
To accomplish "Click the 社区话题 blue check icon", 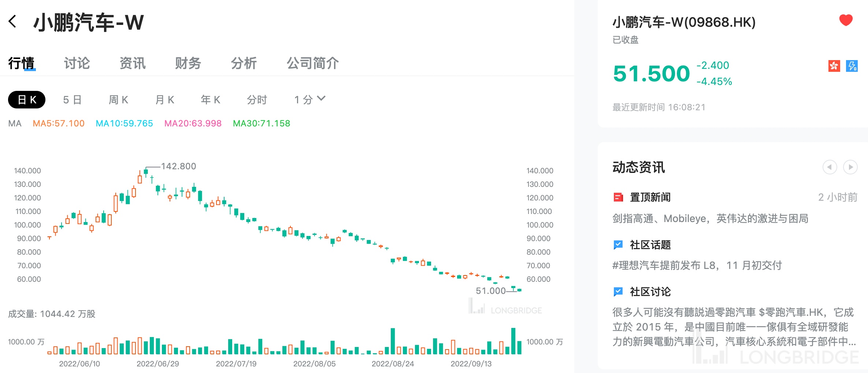I will tap(618, 245).
